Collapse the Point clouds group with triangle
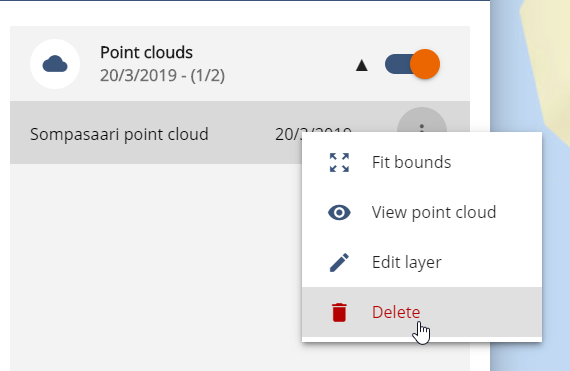The height and width of the screenshot is (371, 570). click(362, 65)
